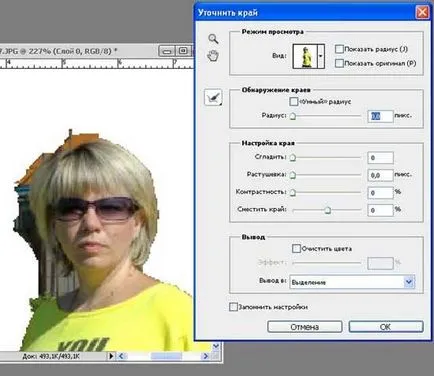Click the 'Сгладить' value field
The height and width of the screenshot is (376, 434).
380,158
